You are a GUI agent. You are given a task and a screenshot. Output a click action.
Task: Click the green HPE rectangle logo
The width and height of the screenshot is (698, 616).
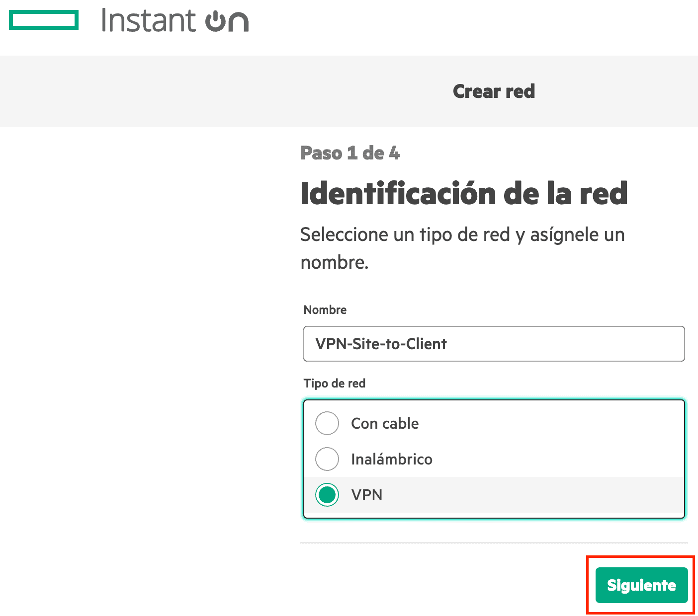pos(44,20)
